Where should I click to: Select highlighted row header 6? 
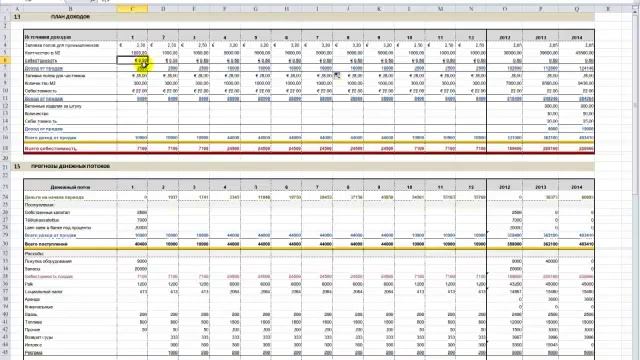5,60
